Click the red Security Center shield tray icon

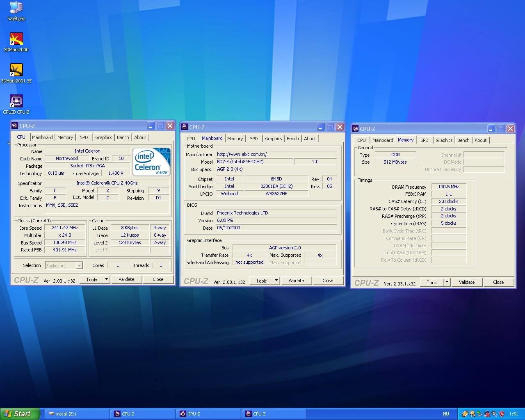tap(502, 414)
